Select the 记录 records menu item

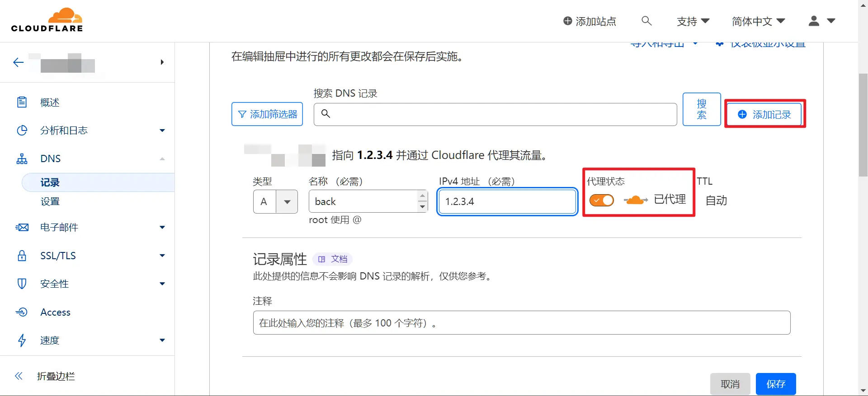(98, 182)
